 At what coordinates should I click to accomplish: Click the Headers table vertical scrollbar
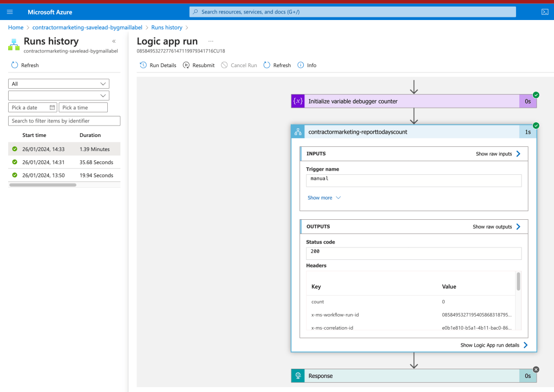(x=518, y=282)
